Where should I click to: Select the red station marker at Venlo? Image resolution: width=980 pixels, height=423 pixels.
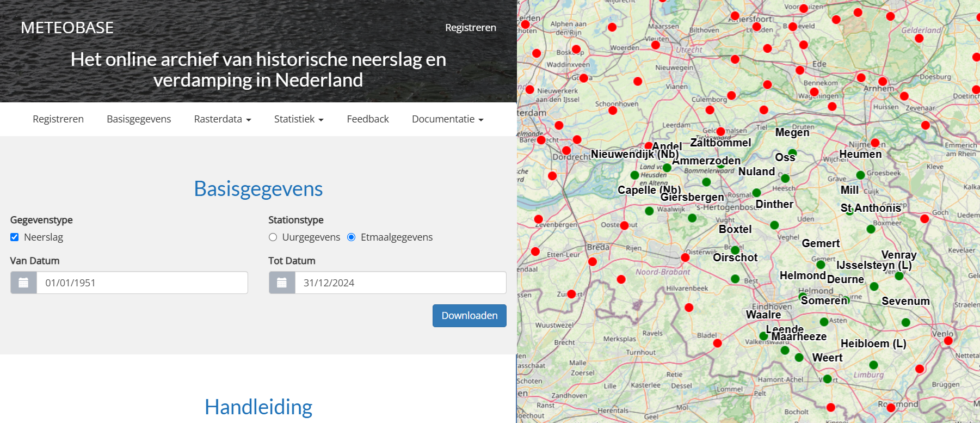click(x=948, y=341)
